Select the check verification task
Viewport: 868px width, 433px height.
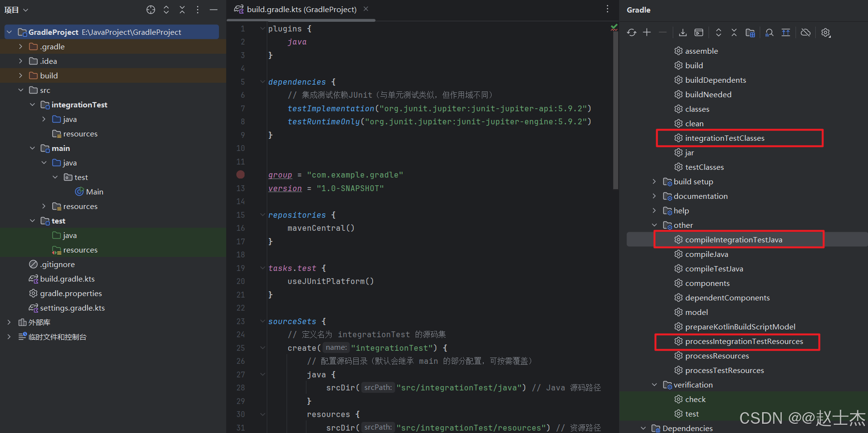(690, 399)
